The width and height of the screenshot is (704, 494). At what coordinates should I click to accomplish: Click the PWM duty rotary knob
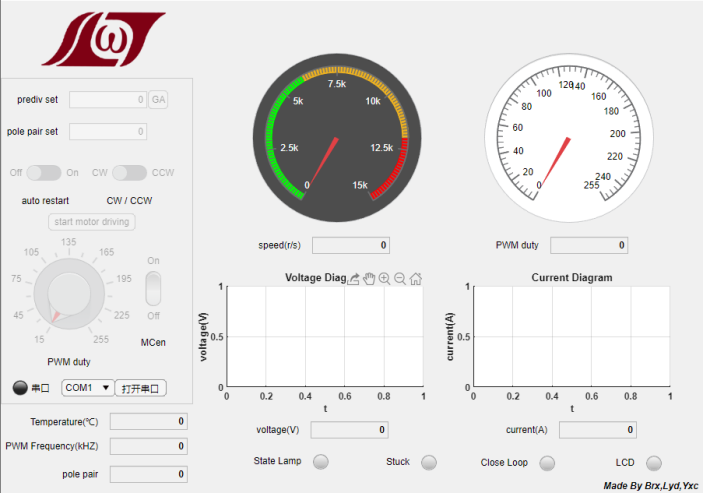[x=69, y=294]
